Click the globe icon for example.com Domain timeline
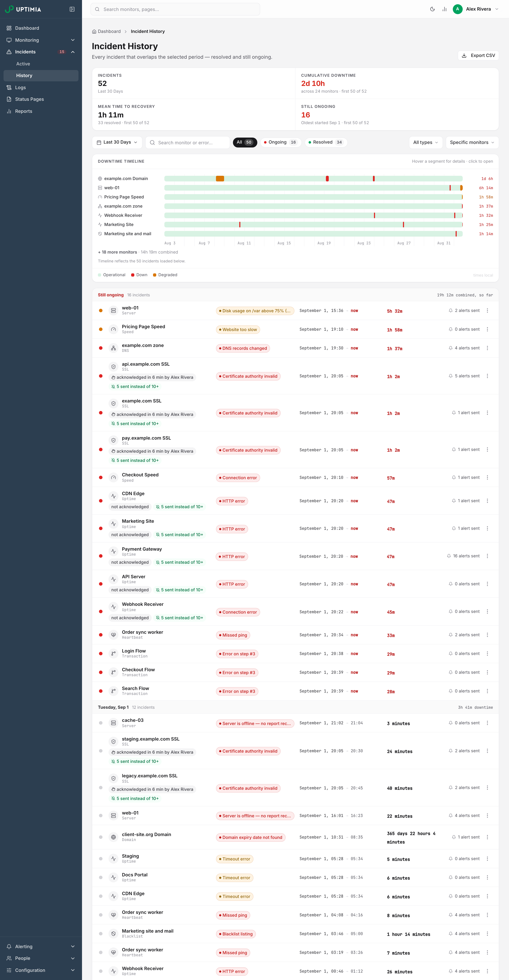 [100, 178]
